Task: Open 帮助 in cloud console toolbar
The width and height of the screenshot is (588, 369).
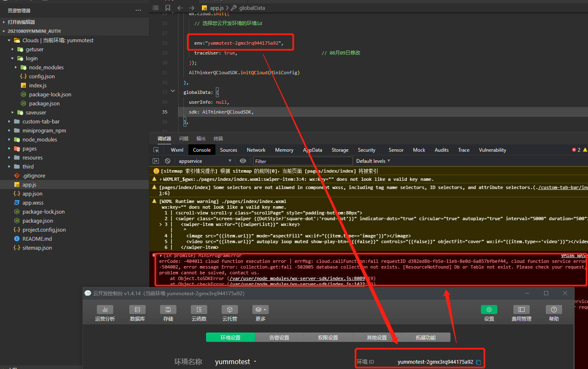Action: [x=554, y=313]
